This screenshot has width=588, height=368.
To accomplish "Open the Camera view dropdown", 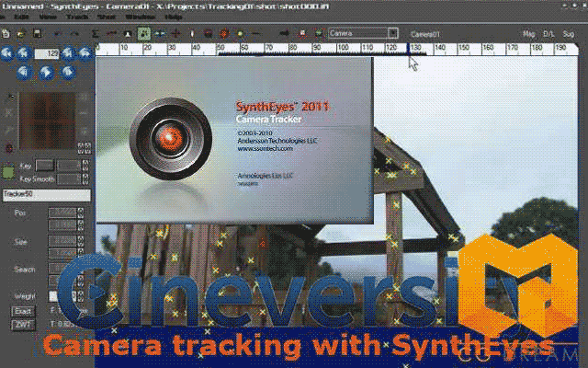I will click(363, 33).
